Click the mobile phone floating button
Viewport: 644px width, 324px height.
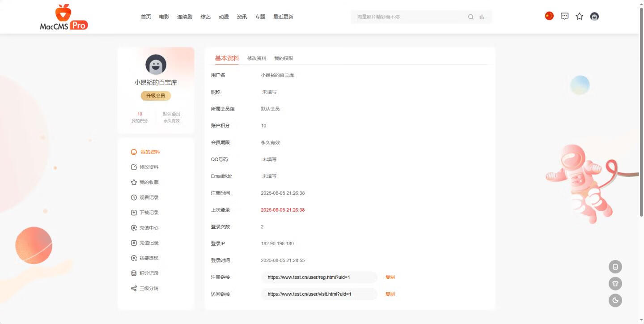[615, 267]
